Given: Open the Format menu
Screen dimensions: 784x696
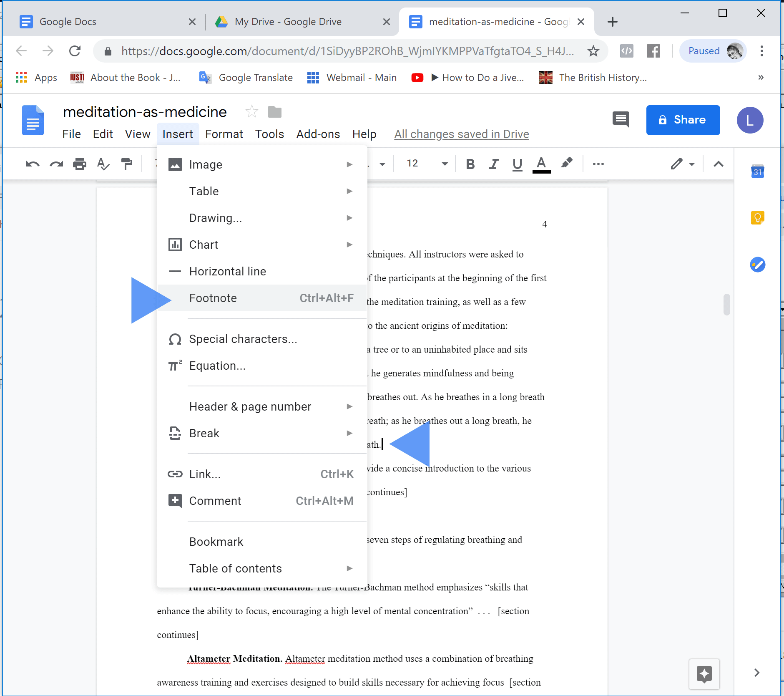Looking at the screenshot, I should pyautogui.click(x=224, y=134).
